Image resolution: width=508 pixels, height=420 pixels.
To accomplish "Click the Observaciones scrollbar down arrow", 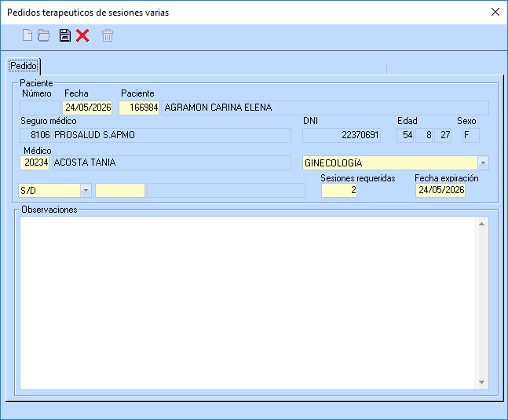I will 482,382.
